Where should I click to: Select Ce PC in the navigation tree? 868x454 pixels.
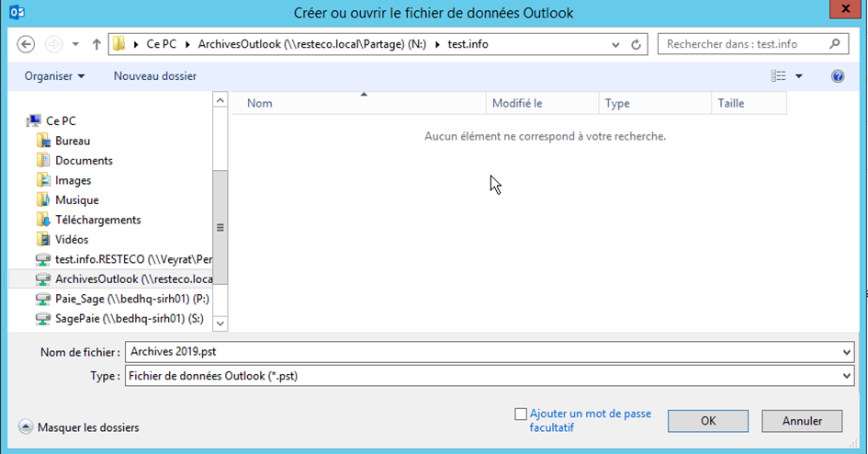point(61,120)
